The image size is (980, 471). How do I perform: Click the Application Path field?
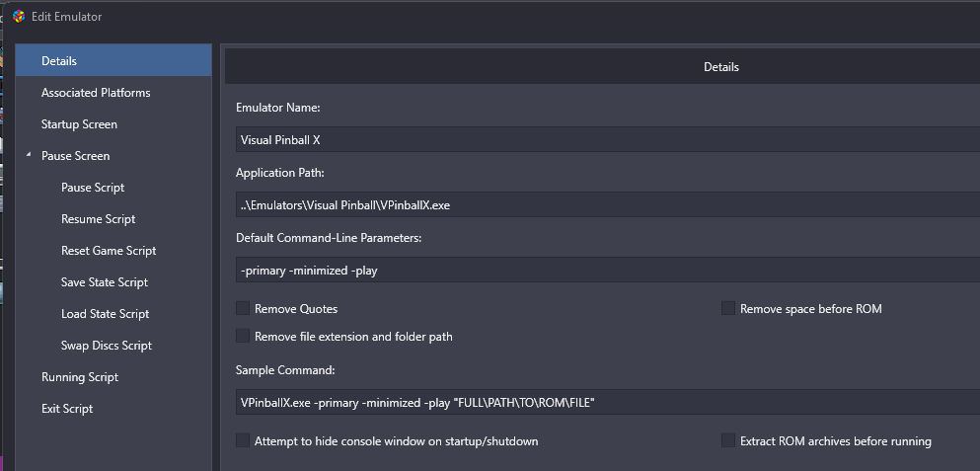(608, 204)
